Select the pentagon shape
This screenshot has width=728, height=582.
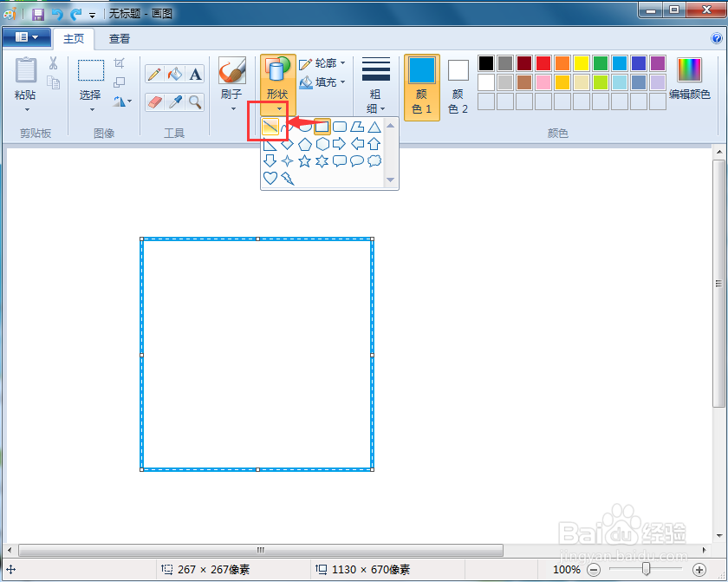pyautogui.click(x=304, y=144)
